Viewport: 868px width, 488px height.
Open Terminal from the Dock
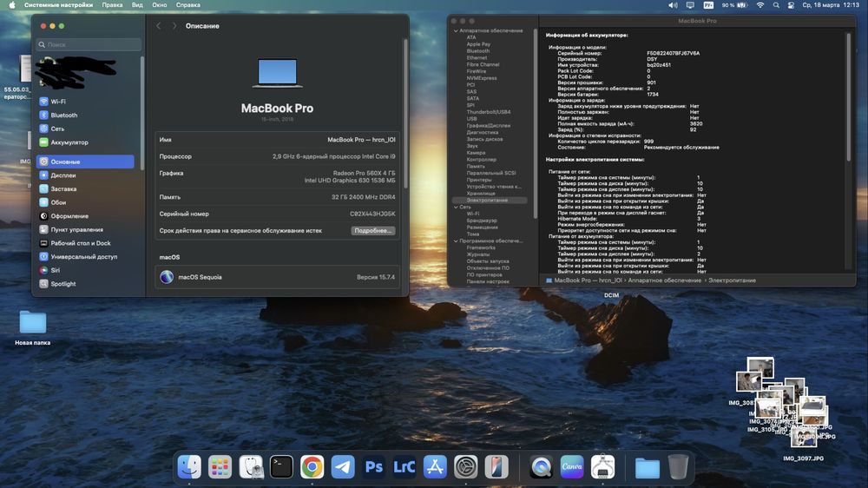coord(281,467)
